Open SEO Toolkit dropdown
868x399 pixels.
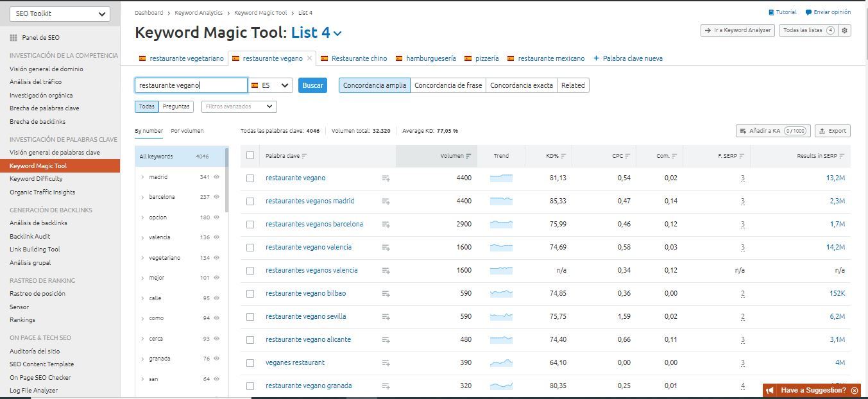coord(60,13)
